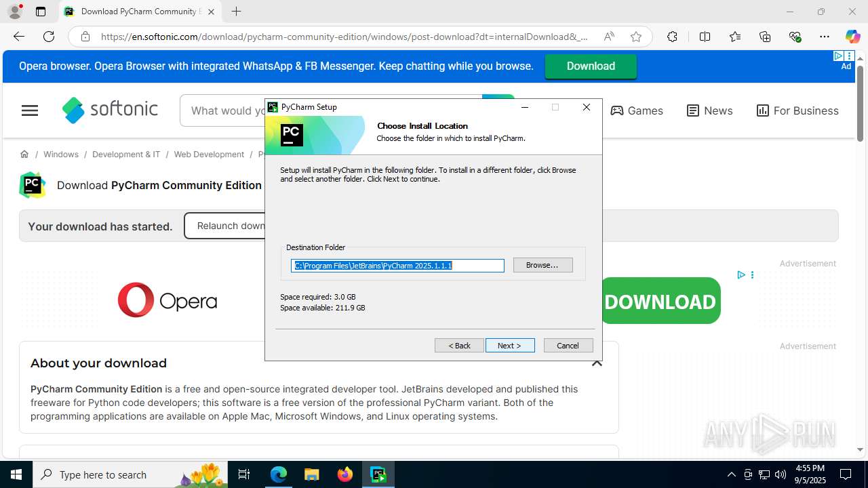Go back in the Edge browser
Viewport: 868px width, 488px height.
[19, 37]
